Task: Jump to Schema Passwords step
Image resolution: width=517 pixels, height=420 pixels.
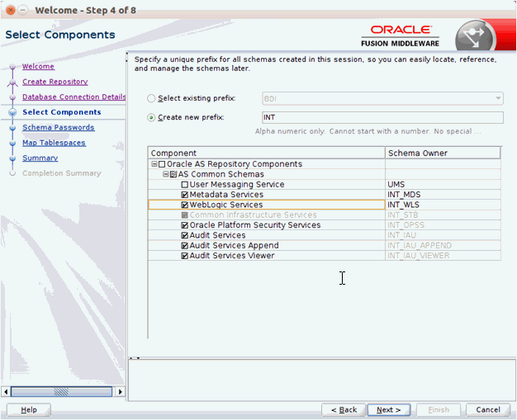Action: click(59, 127)
